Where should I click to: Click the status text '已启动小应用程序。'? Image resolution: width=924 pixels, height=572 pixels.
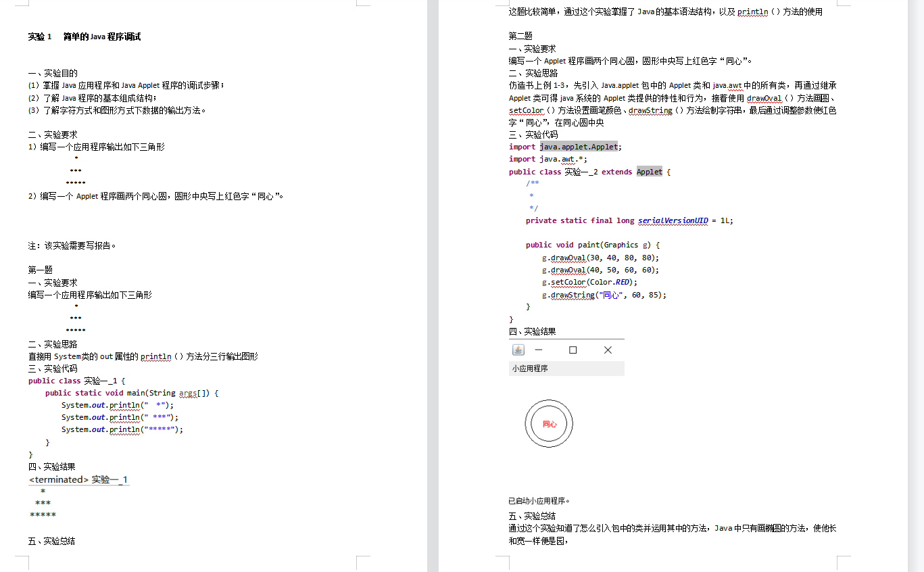point(539,501)
